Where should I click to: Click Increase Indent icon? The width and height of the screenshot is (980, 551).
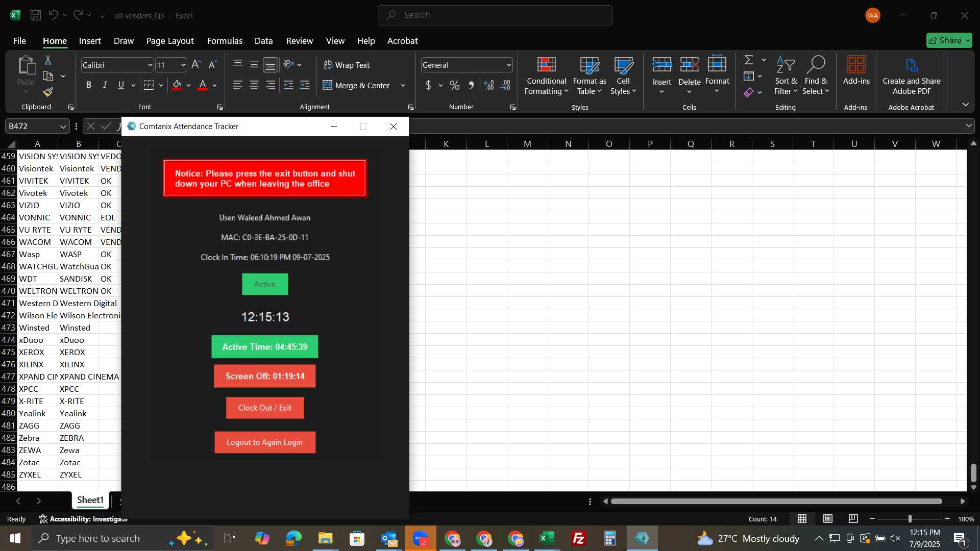click(x=305, y=85)
